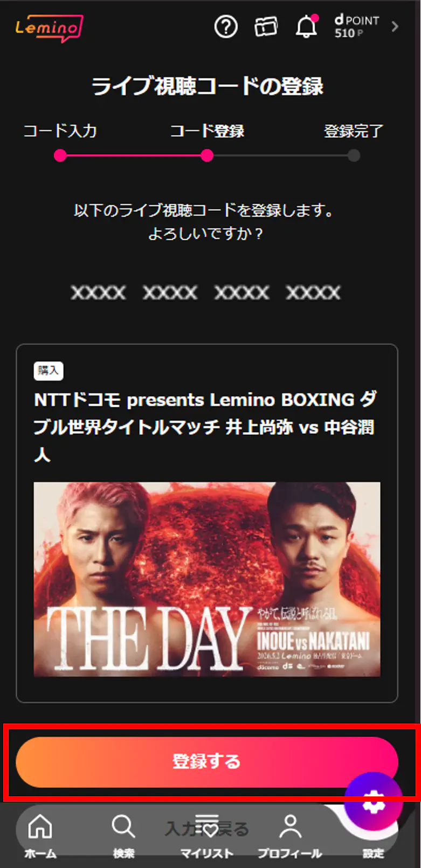
Task: Open the help question mark icon
Action: (x=225, y=26)
